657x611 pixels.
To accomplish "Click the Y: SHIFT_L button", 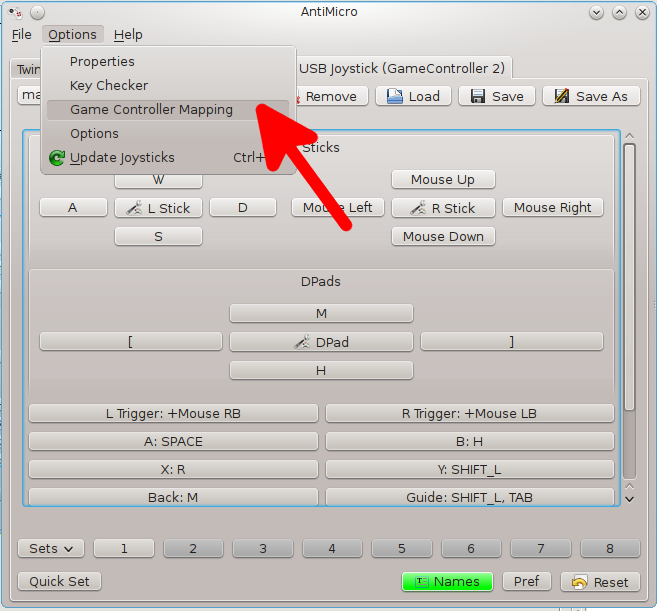I will click(x=470, y=469).
